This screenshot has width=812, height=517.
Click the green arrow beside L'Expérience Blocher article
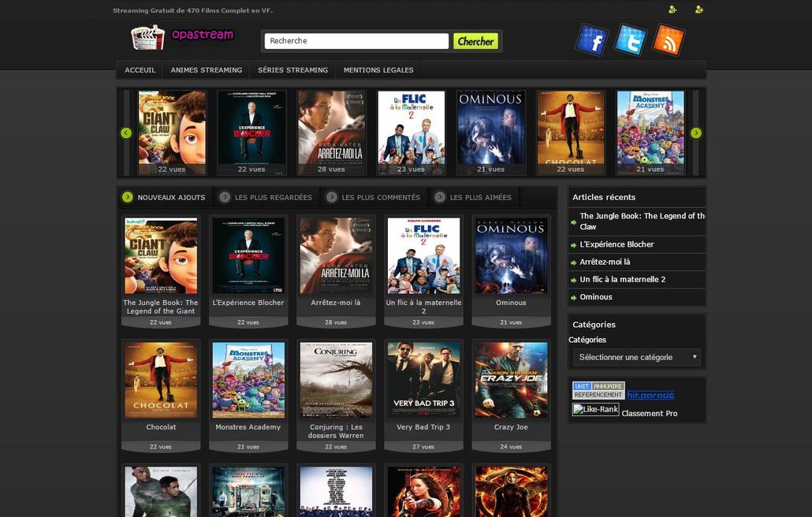tap(574, 245)
